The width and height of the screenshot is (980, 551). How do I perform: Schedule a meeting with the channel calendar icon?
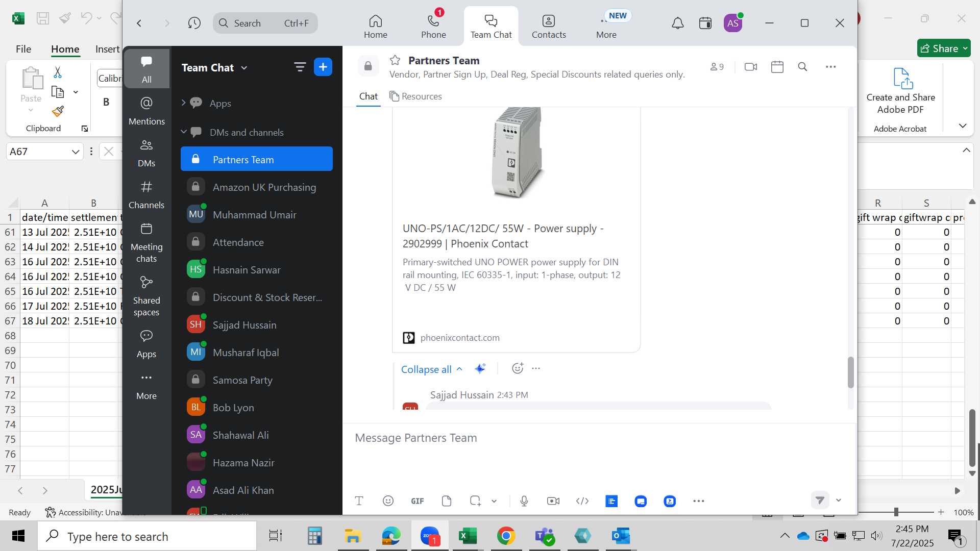(x=777, y=67)
